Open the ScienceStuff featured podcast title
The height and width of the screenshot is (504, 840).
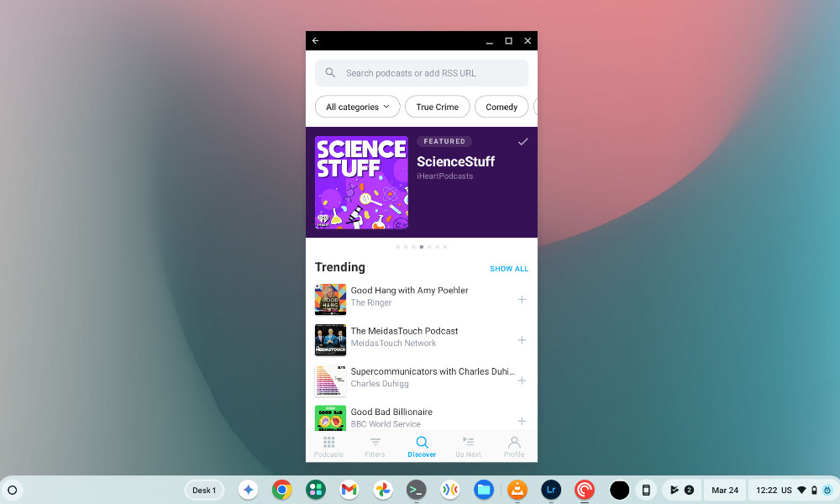456,161
